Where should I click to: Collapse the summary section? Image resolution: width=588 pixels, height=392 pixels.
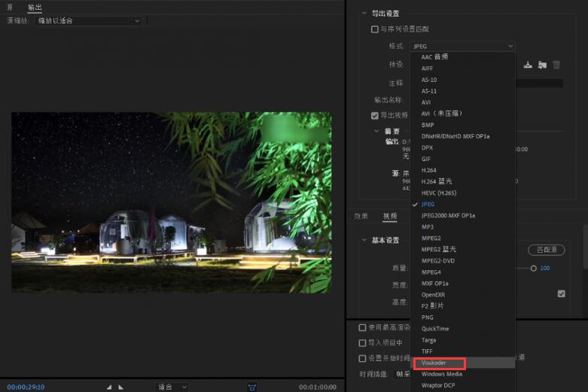pos(376,131)
